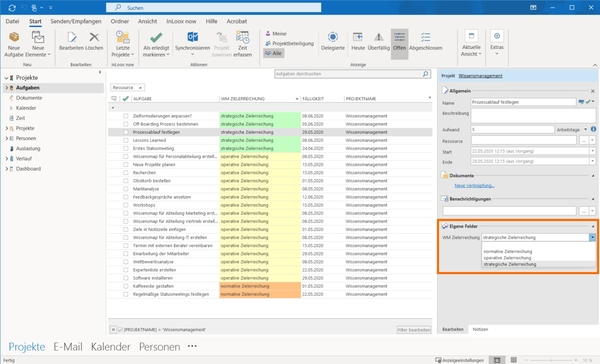Filter tasks by Heute
This screenshot has height=364, width=600.
pos(358,41)
